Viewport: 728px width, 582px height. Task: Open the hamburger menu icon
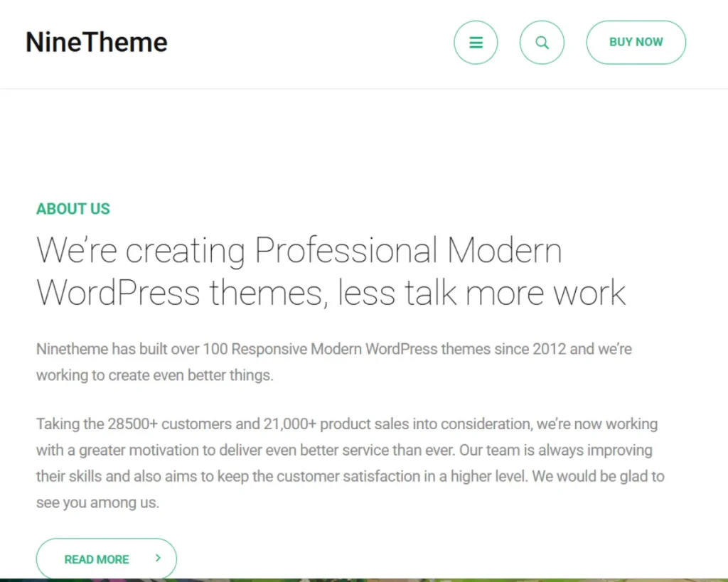pos(476,42)
